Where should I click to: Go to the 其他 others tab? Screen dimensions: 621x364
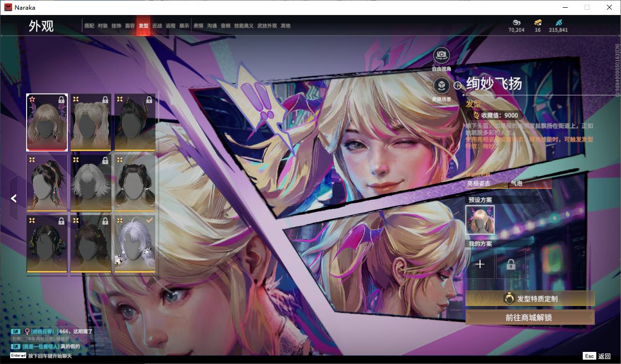(286, 26)
